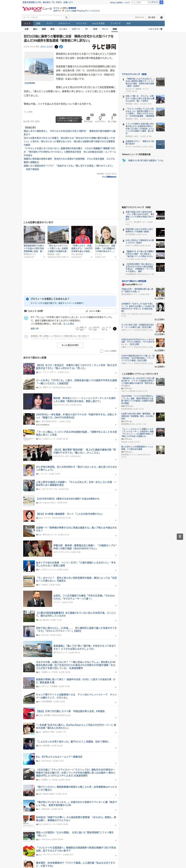Select the エキスパート navigation tab

[64, 24]
